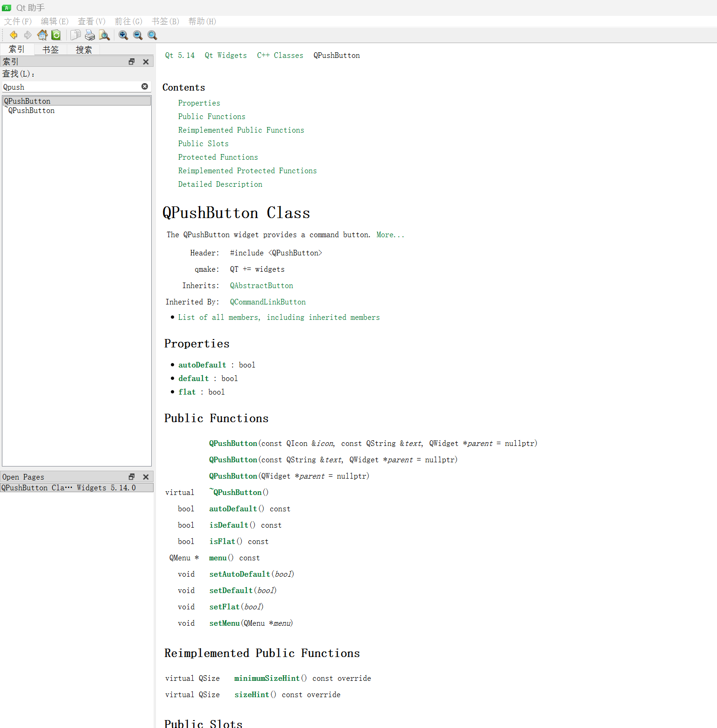Image resolution: width=717 pixels, height=728 pixels.
Task: Open the autoDefault property link
Action: 202,365
